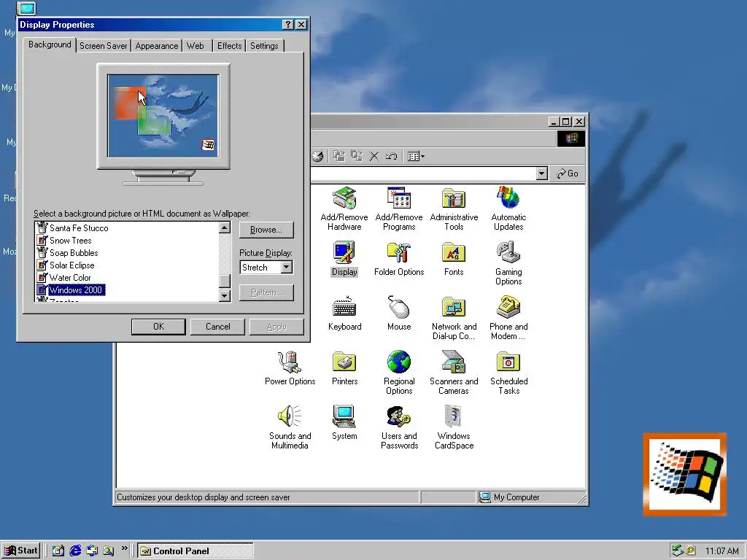This screenshot has height=560, width=747.
Task: Open the Keyboard settings icon
Action: pos(344,314)
